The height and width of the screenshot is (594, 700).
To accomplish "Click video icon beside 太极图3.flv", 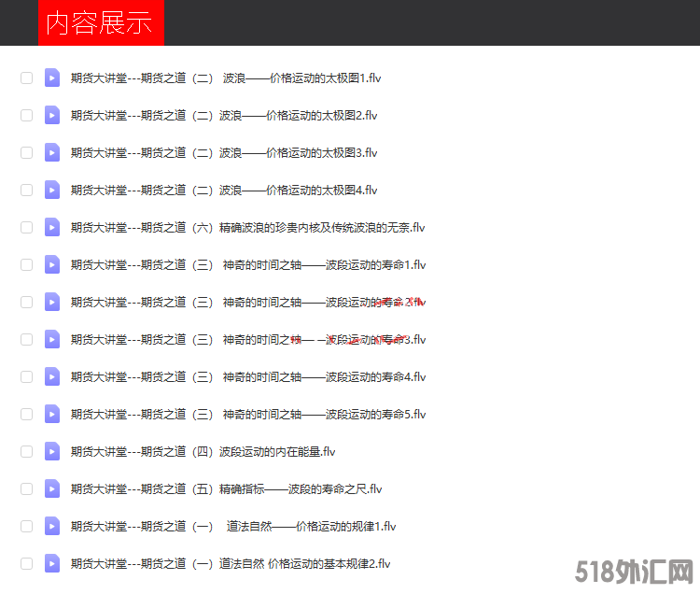I will coord(52,153).
